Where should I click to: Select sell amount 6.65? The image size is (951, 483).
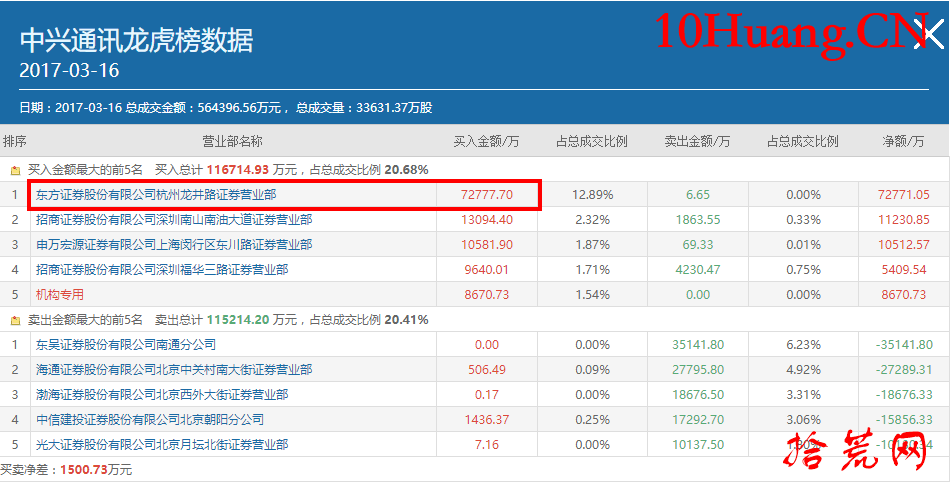697,195
